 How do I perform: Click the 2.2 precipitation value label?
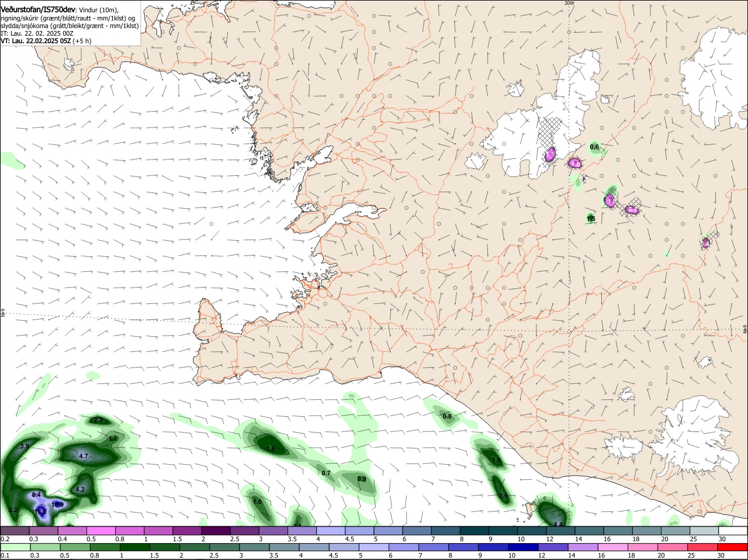click(x=13, y=510)
